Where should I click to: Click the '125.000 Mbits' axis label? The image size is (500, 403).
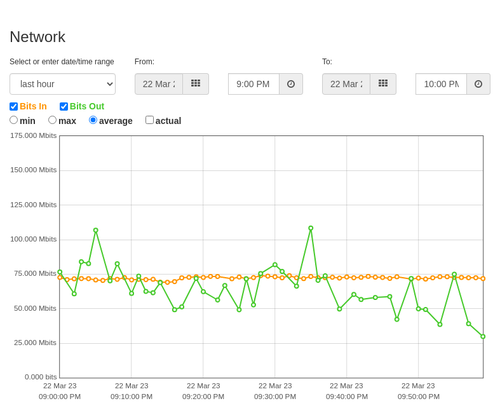pyautogui.click(x=33, y=205)
